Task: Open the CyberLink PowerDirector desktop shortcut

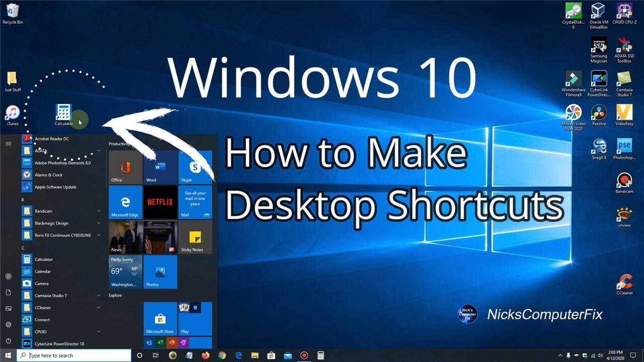Action: [599, 83]
